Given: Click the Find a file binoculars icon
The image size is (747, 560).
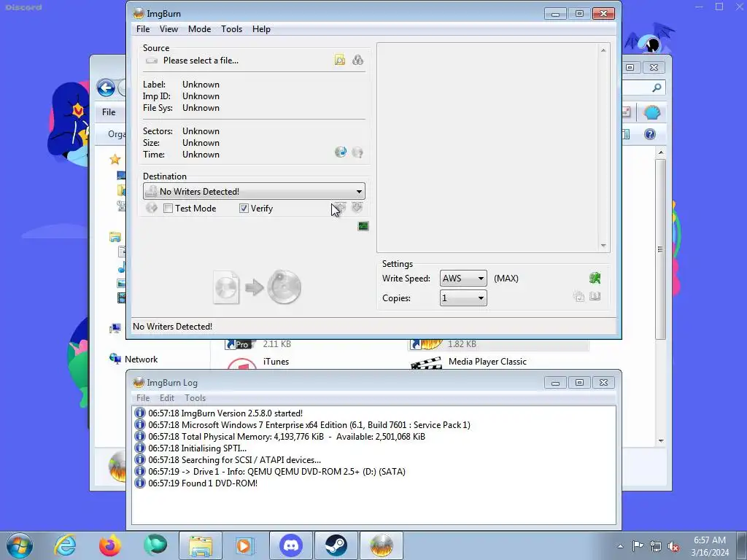Looking at the screenshot, I should (357, 60).
